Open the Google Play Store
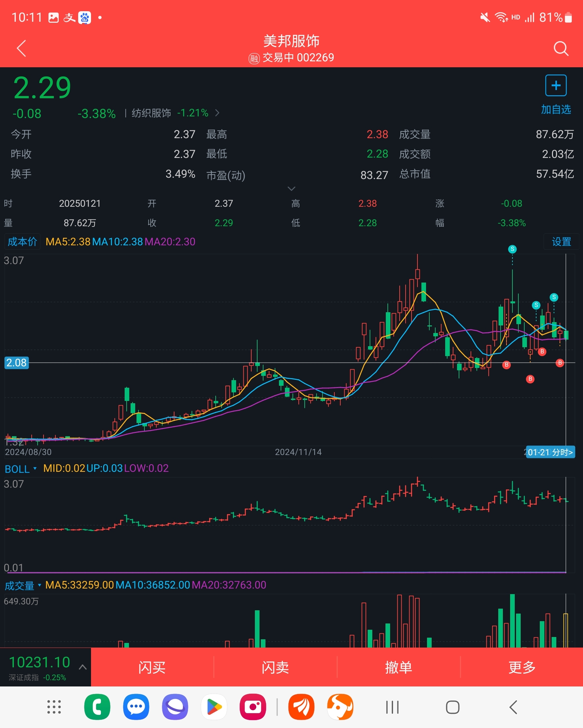The image size is (583, 728). click(x=214, y=707)
